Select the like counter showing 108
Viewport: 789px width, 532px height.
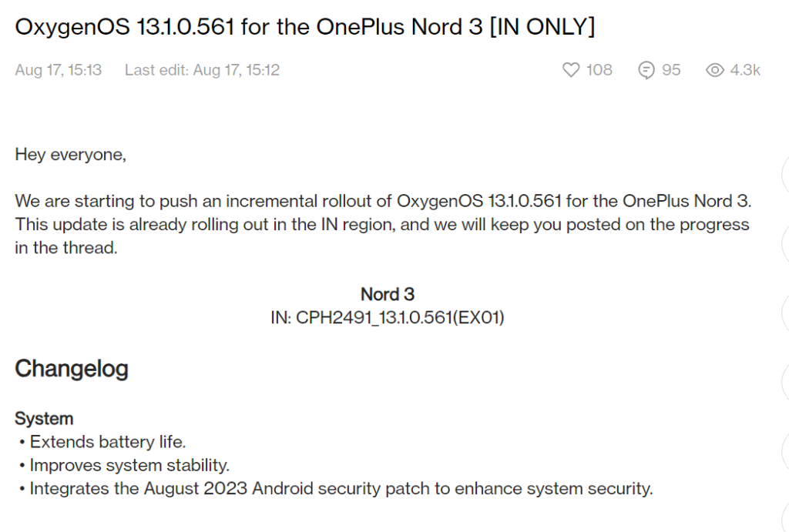(599, 69)
